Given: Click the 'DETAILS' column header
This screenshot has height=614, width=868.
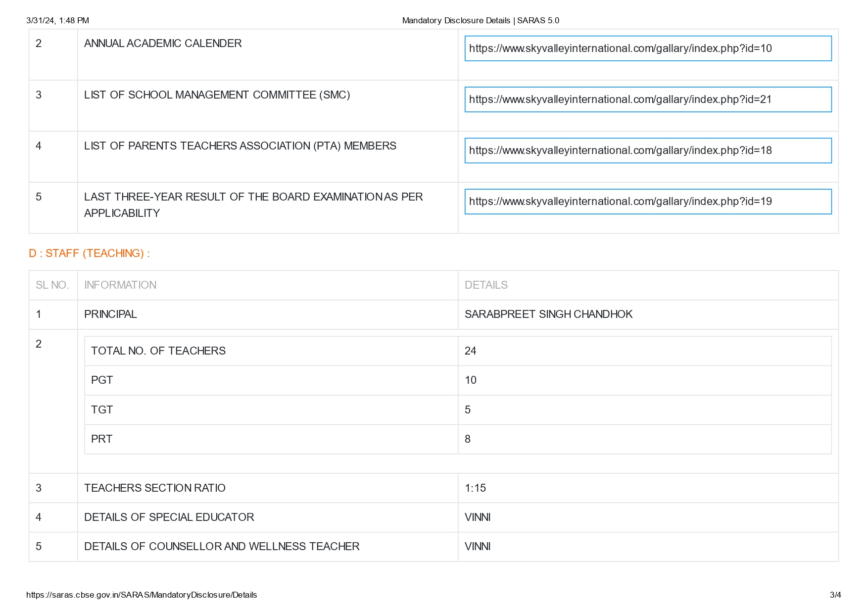Looking at the screenshot, I should pos(486,285).
